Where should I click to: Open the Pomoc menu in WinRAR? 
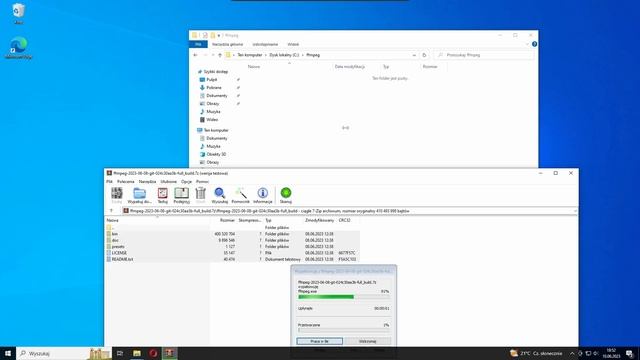click(202, 182)
